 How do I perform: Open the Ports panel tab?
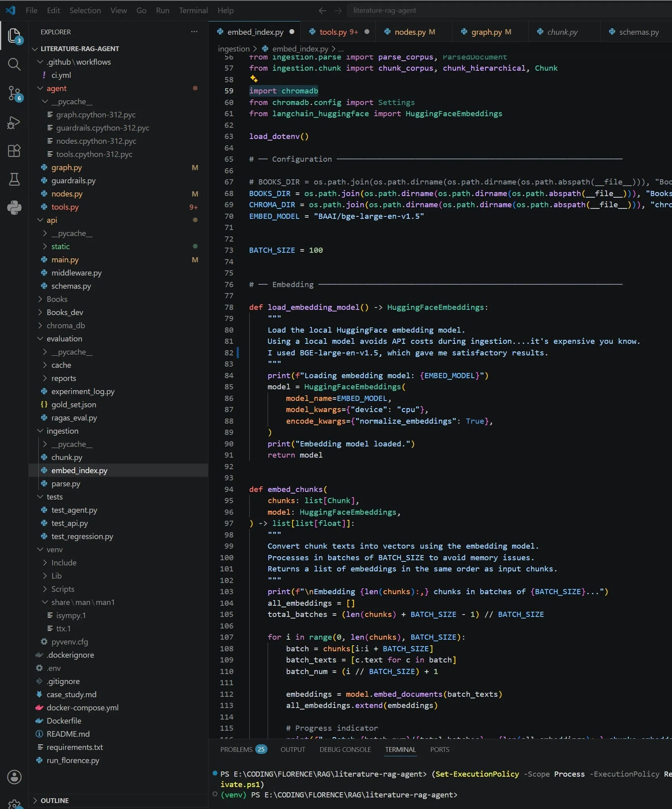(440, 750)
